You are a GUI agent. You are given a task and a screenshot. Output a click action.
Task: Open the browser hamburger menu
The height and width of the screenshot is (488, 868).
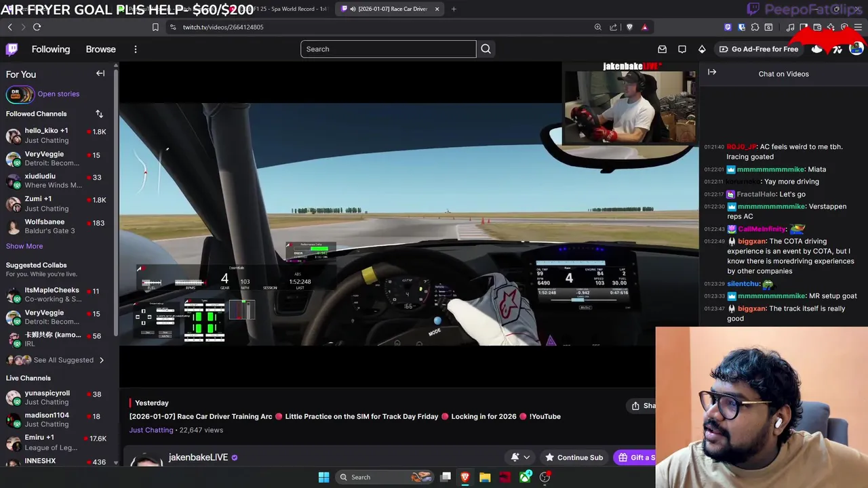tap(858, 27)
